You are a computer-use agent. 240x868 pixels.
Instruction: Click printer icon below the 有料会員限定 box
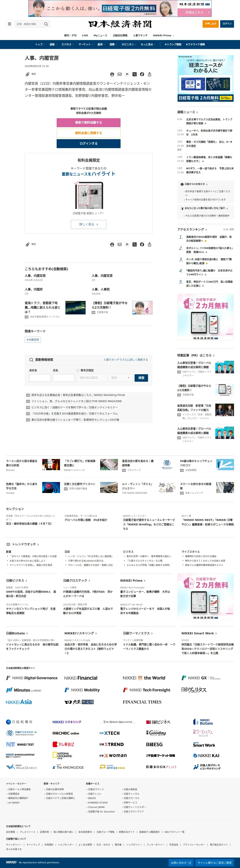click(112, 244)
